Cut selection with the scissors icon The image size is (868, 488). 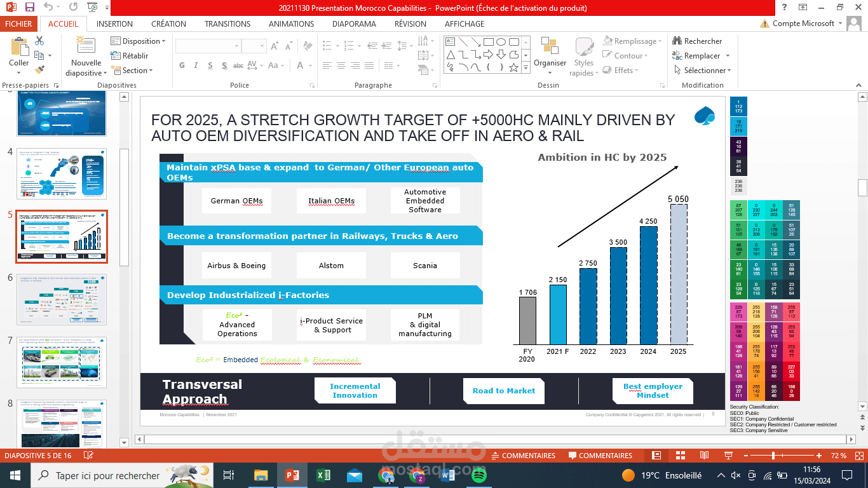[39, 41]
